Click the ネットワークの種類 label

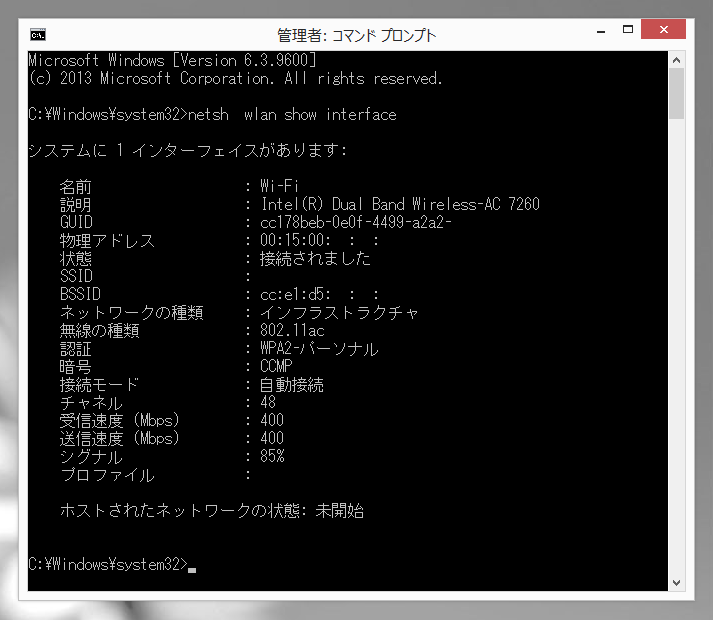point(131,313)
